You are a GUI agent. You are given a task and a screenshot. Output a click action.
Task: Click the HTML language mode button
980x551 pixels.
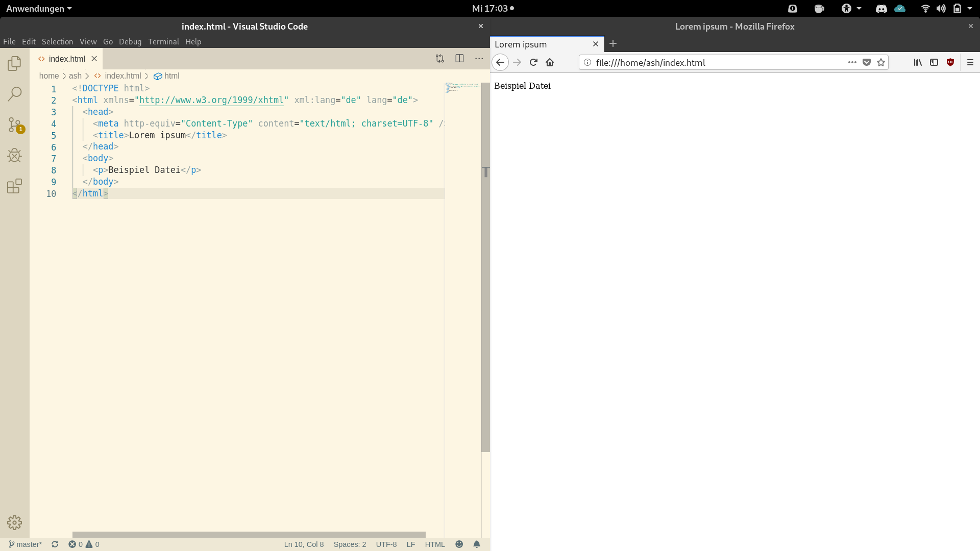pyautogui.click(x=435, y=544)
